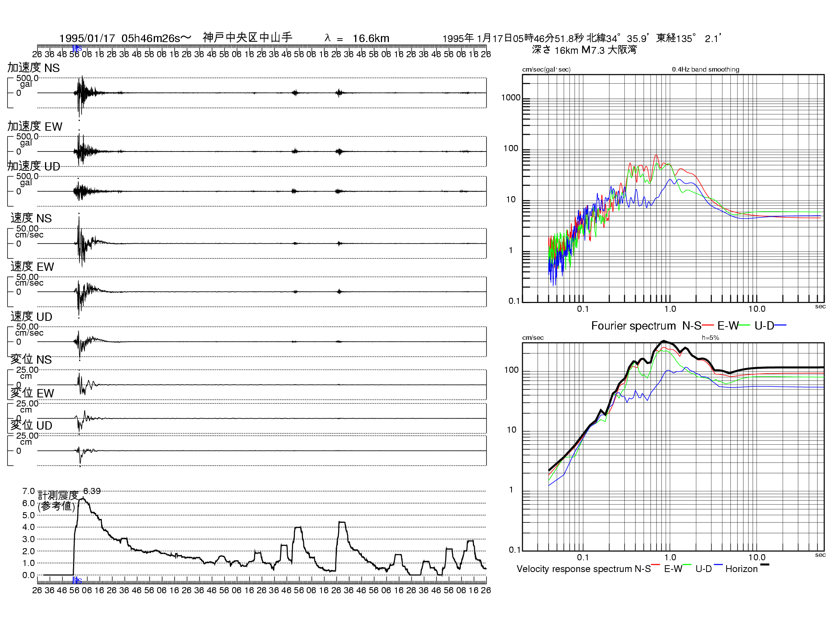The width and height of the screenshot is (833, 644).
Task: Click the event header 1995/01/17 05h46m26s
Action: point(126,38)
